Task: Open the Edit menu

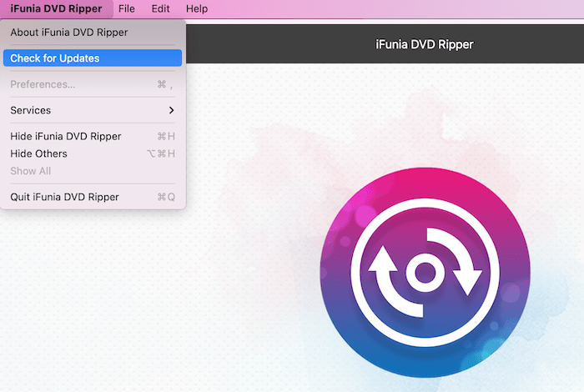Action: [161, 8]
